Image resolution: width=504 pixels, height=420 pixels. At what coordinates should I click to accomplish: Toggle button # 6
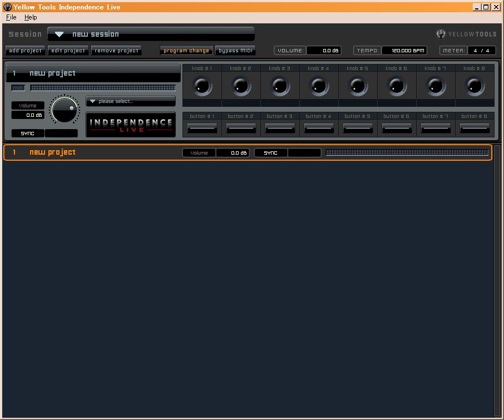[396, 128]
